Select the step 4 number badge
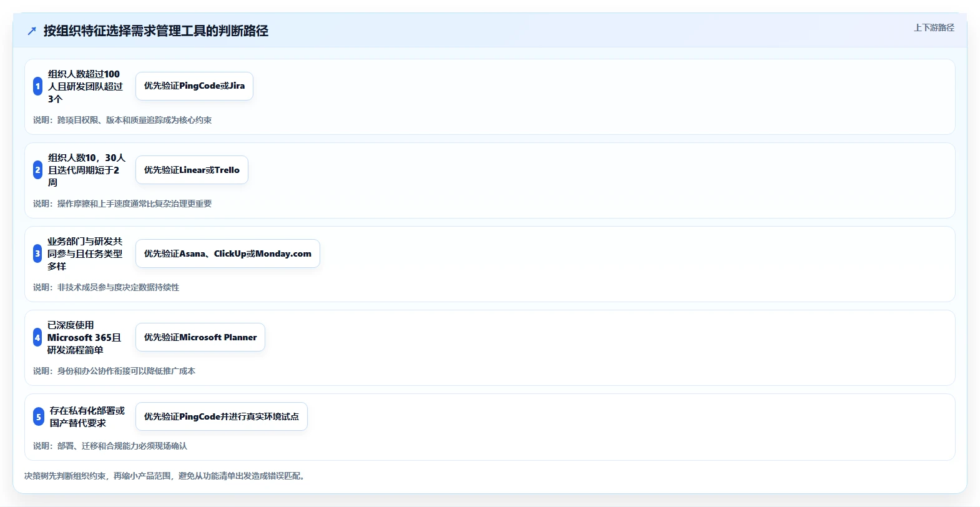Screen dimensions: 980x507 click(x=37, y=337)
